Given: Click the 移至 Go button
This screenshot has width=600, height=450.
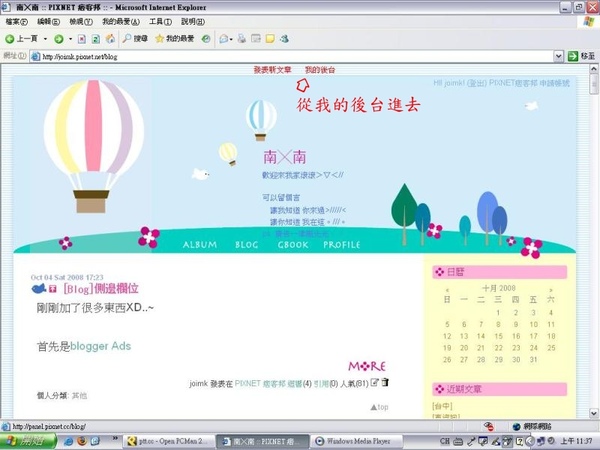Looking at the screenshot, I should tap(582, 56).
